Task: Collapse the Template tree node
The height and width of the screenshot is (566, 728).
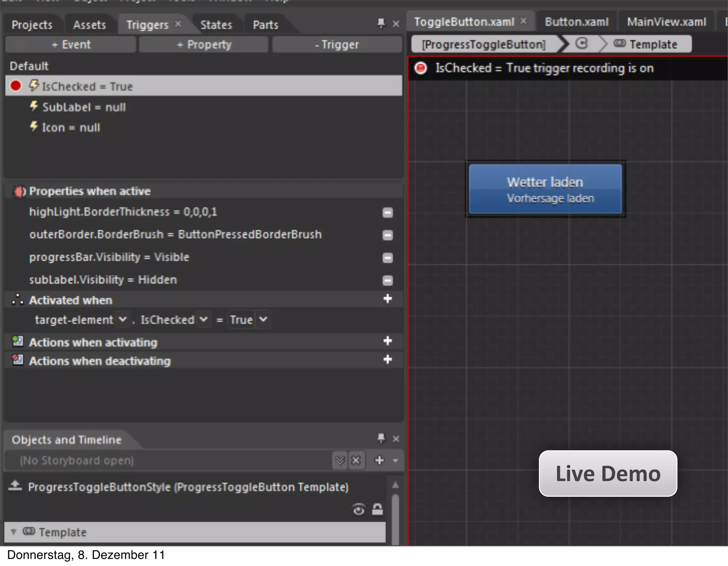Action: (14, 532)
